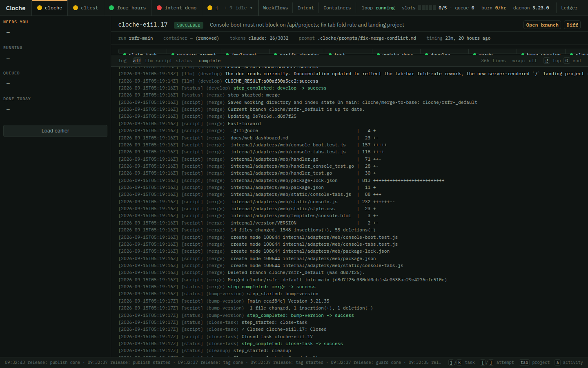588x368 pixels.
Task: Switch to the cloche project tab
Action: (x=49, y=8)
